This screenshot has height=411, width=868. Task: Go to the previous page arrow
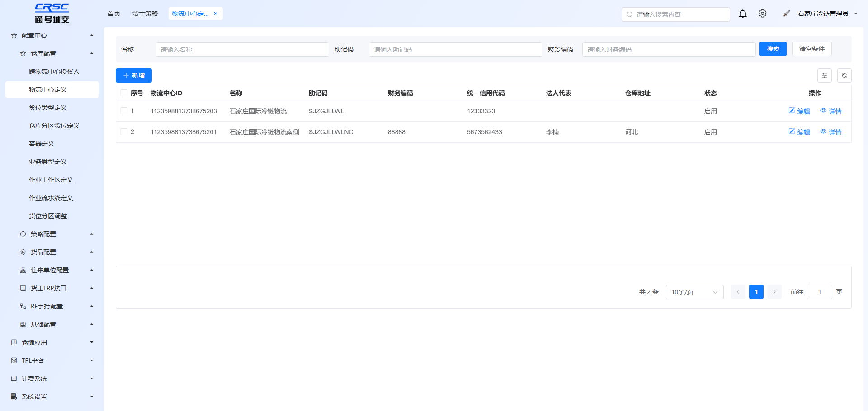point(738,292)
